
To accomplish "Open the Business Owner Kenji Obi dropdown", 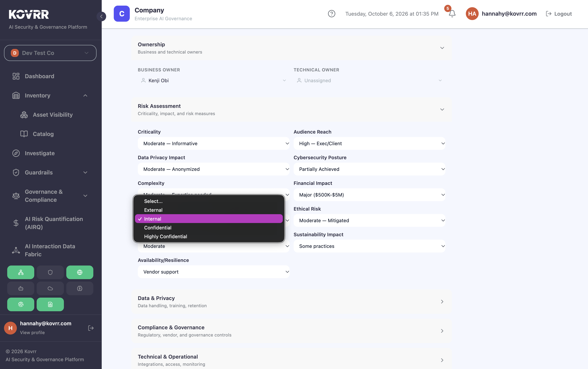I will 214,81.
